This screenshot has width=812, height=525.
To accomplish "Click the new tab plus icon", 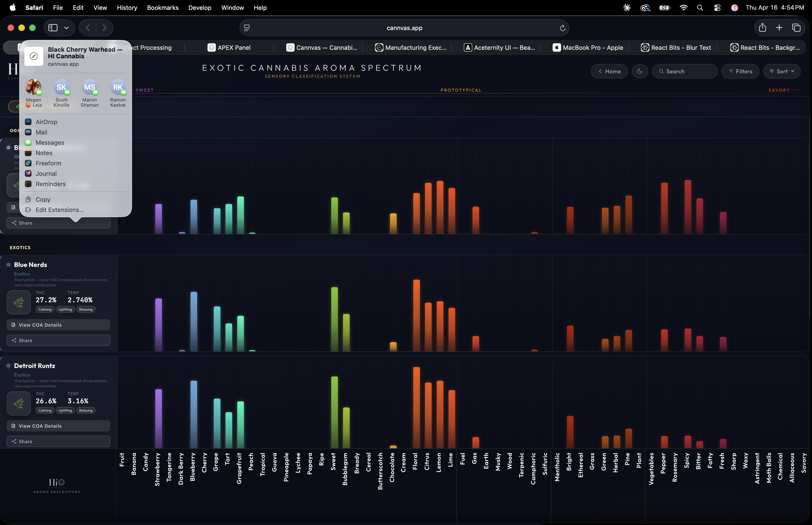I will (779, 28).
